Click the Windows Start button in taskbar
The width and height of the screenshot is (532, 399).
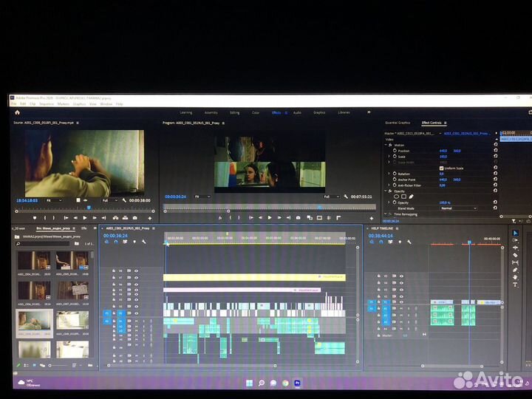[250, 383]
